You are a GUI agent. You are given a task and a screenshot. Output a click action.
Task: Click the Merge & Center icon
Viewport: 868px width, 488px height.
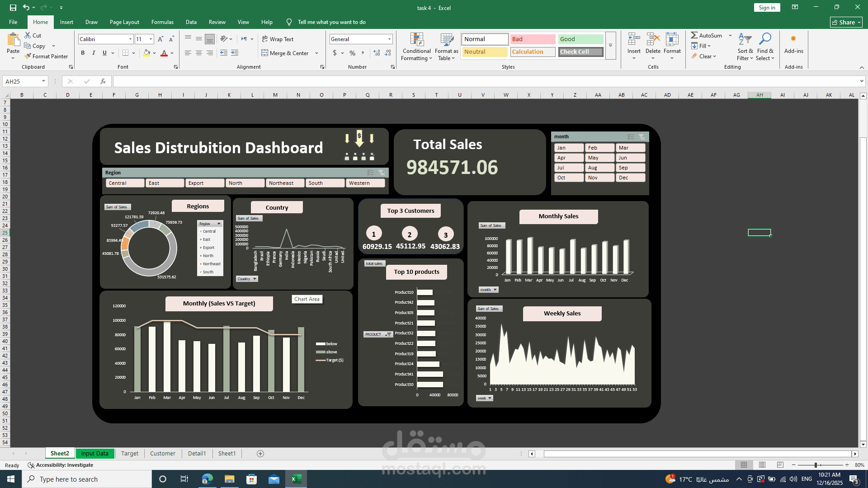coord(265,53)
